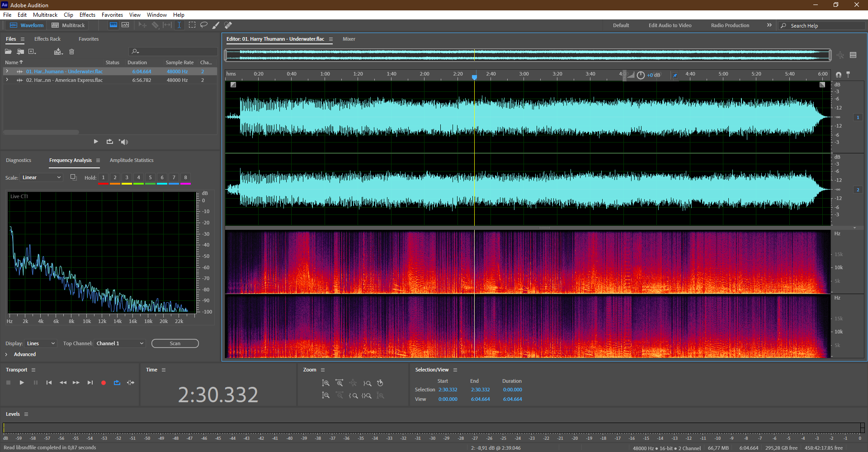
Task: Open the New File dropdown icon
Action: tap(32, 52)
